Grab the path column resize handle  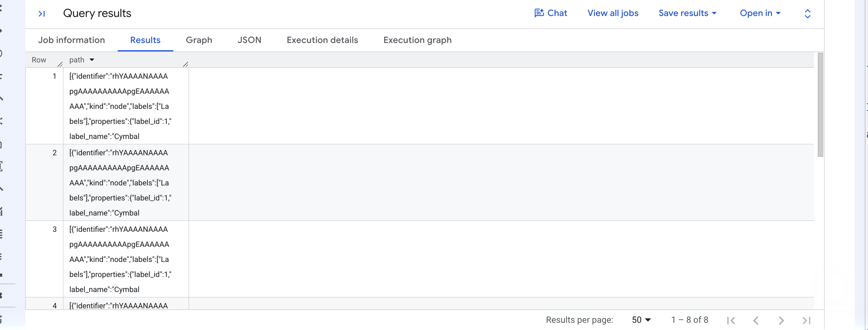pos(186,64)
